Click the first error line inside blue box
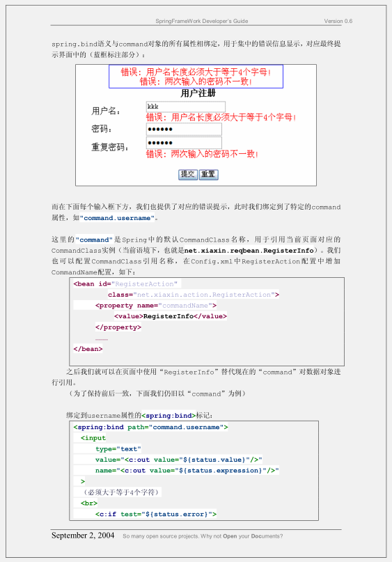392x562 pixels. [196, 72]
